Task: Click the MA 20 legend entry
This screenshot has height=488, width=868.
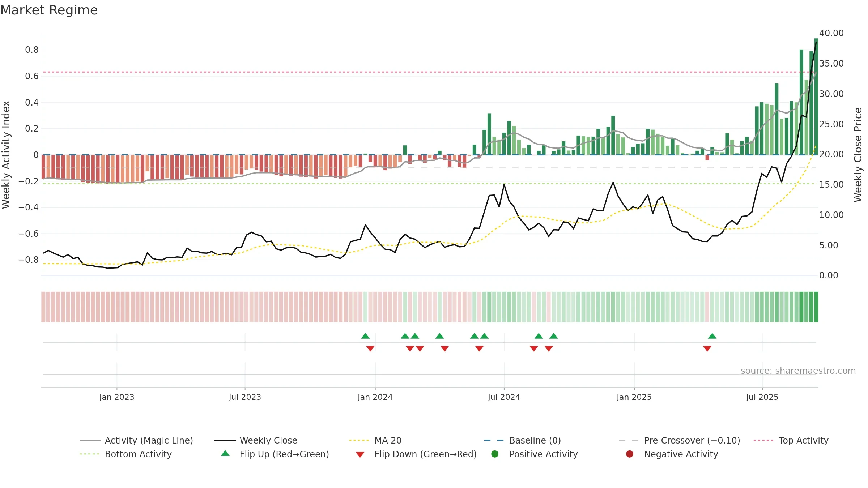Action: point(375,440)
